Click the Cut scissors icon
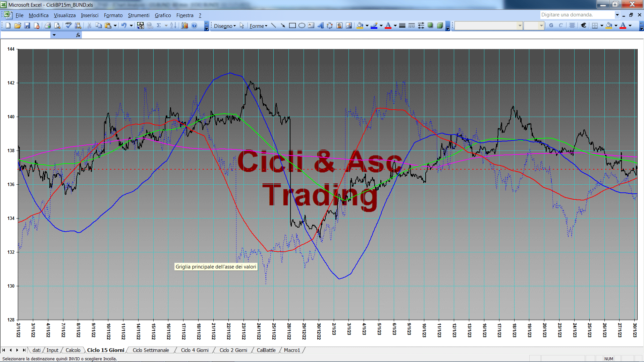This screenshot has width=644, height=362. click(89, 25)
